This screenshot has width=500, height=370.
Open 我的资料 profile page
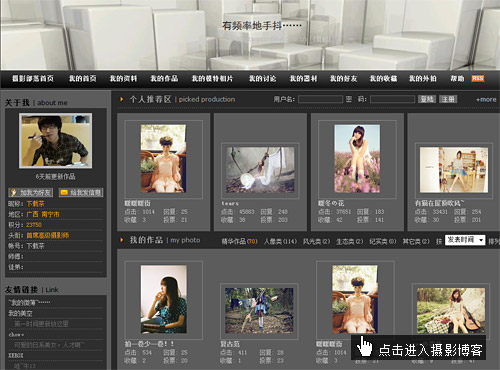tap(123, 79)
